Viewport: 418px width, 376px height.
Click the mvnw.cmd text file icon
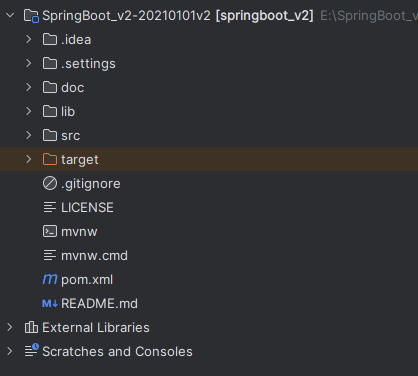[x=50, y=255]
